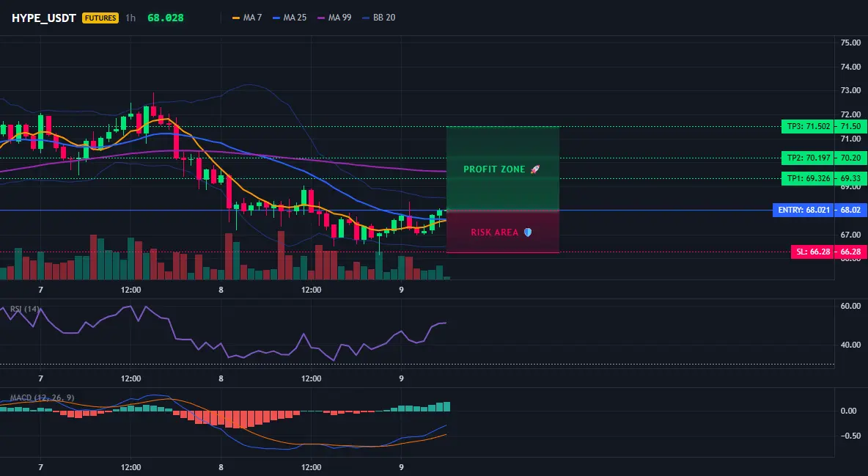
Task: Click the shield icon in the risk area
Action: 528,232
